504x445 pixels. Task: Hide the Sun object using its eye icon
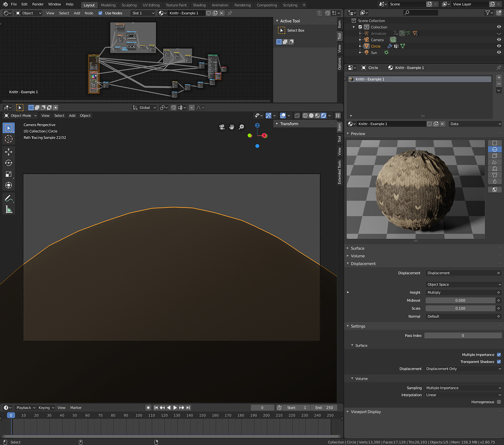tap(498, 52)
